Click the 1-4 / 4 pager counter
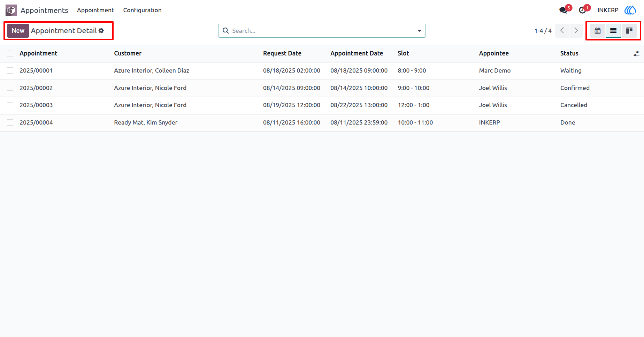This screenshot has width=644, height=337. click(x=543, y=31)
